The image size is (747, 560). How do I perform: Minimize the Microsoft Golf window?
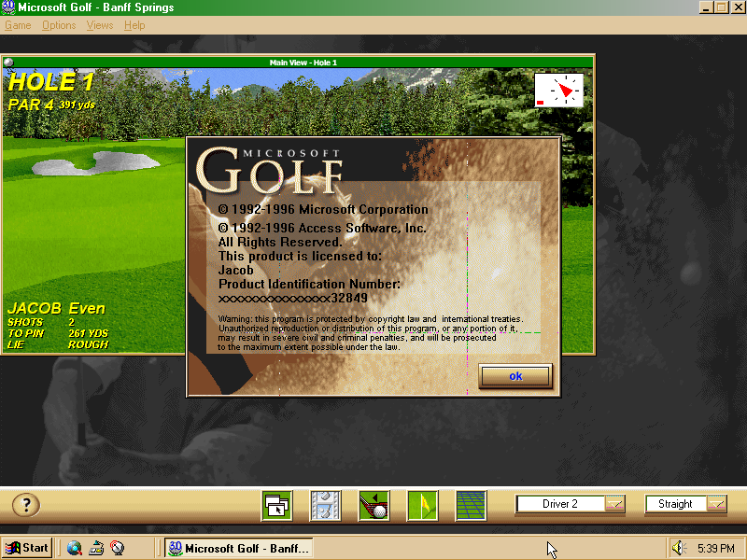point(706,7)
